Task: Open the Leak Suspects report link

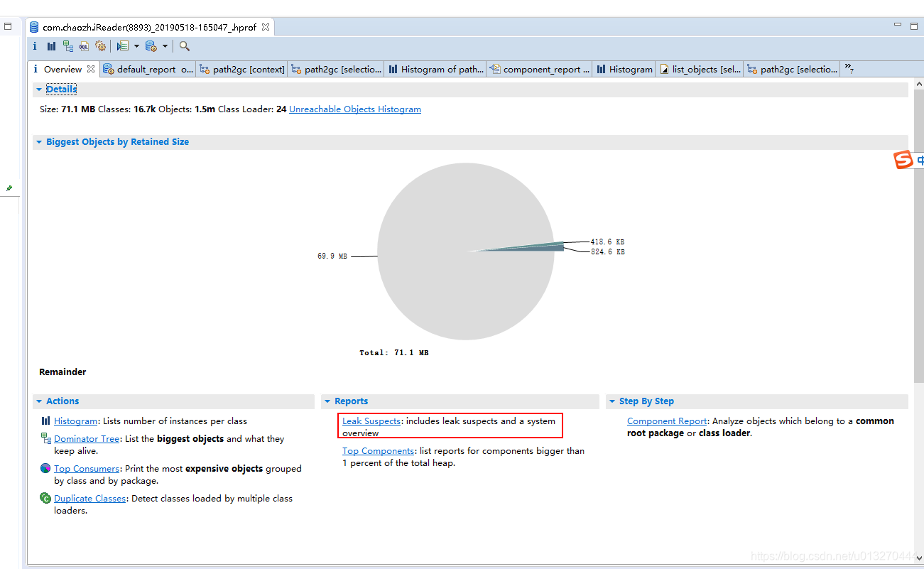Action: (x=371, y=421)
